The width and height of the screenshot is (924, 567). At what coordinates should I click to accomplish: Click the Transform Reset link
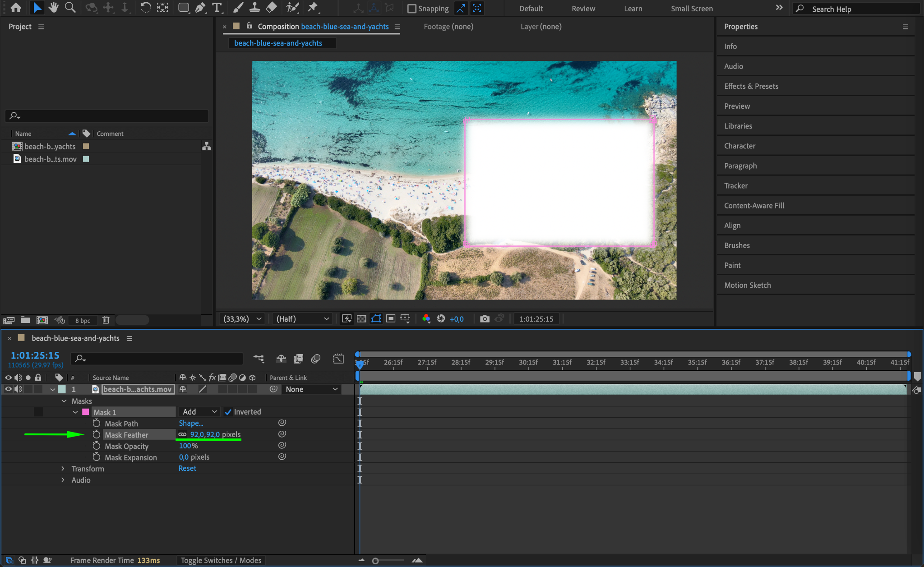[187, 468]
